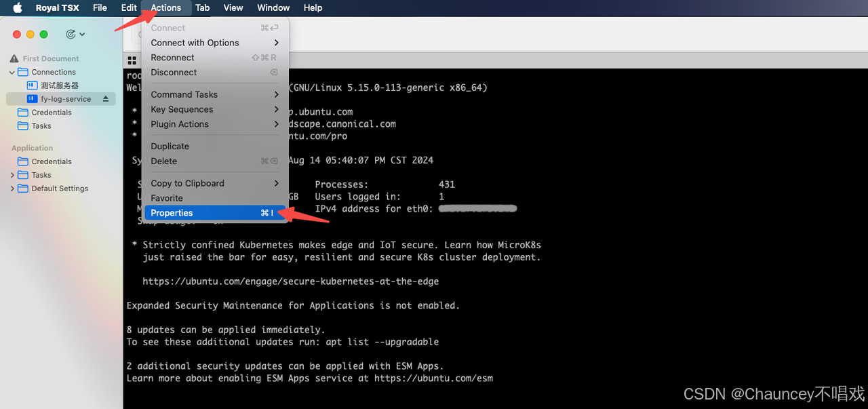The height and width of the screenshot is (409, 868).
Task: Open the Apple menu
Action: coord(18,7)
